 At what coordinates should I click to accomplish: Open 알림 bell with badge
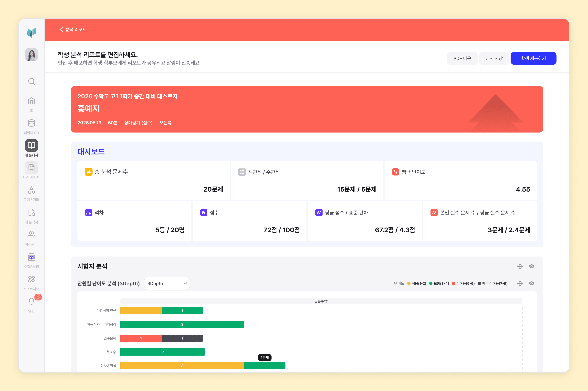[x=31, y=301]
